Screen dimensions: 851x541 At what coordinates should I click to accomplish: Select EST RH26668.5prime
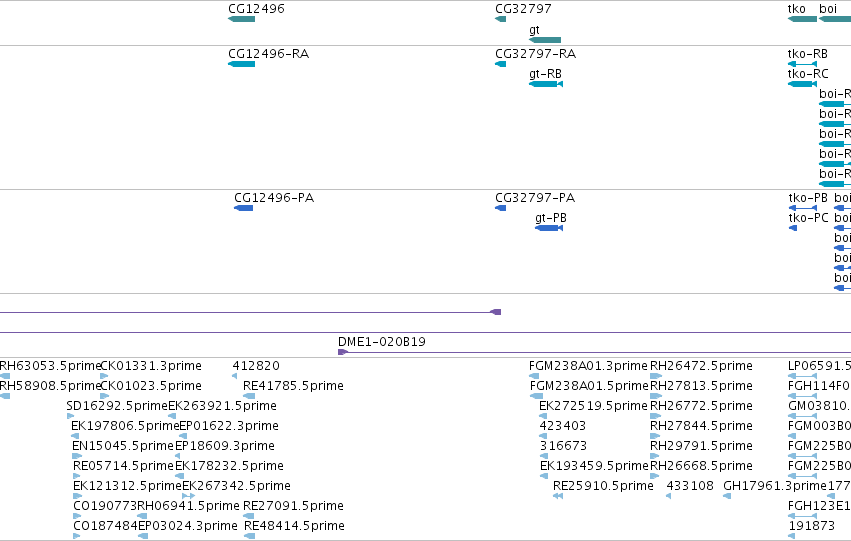[x=701, y=466]
